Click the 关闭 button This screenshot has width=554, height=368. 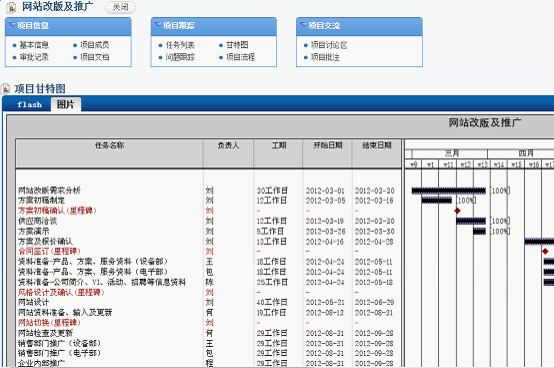point(120,7)
